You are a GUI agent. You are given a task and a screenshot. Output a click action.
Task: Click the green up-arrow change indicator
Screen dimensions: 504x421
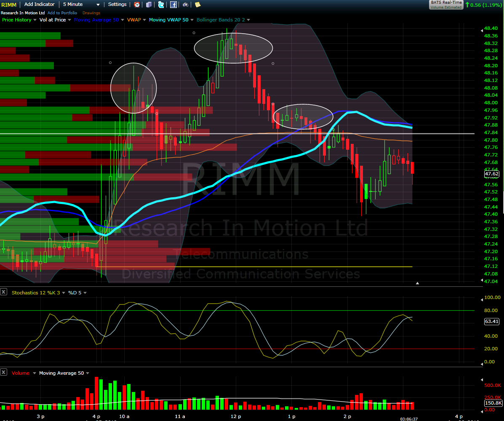[x=467, y=5]
